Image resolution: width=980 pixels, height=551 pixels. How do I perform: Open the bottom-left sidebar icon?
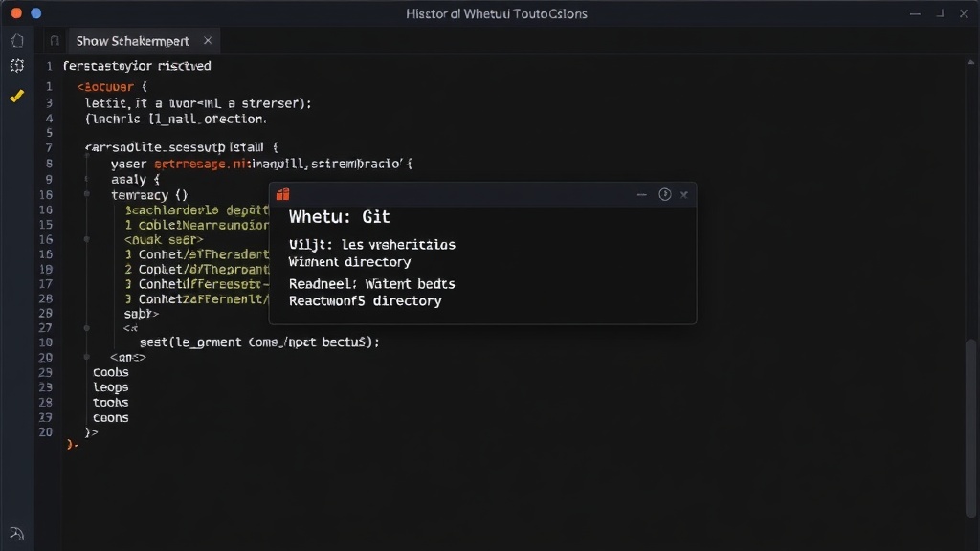17,534
